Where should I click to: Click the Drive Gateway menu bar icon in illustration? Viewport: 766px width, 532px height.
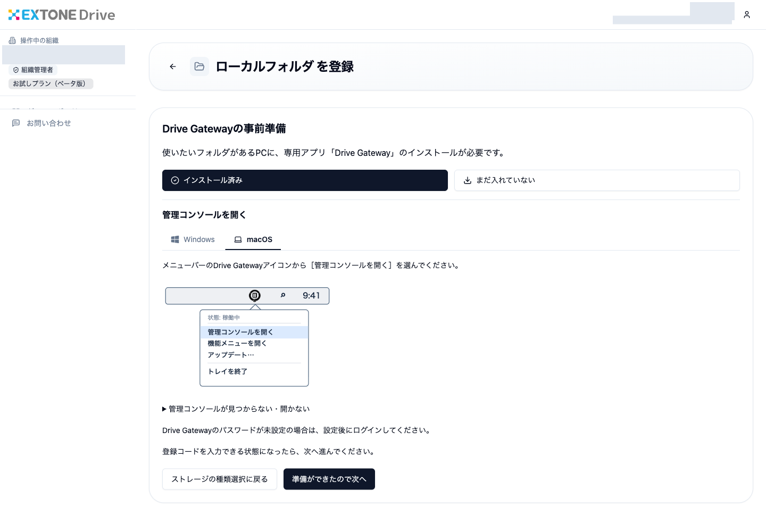(x=255, y=295)
